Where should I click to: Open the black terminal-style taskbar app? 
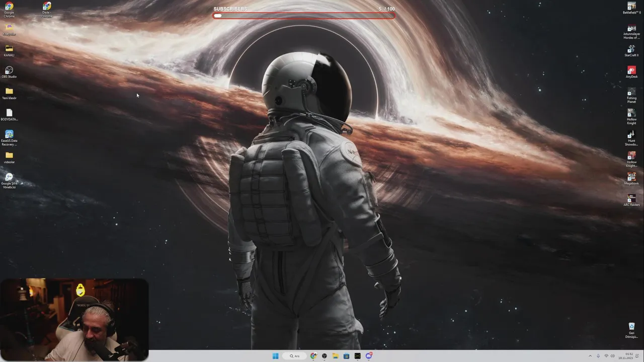(357, 356)
